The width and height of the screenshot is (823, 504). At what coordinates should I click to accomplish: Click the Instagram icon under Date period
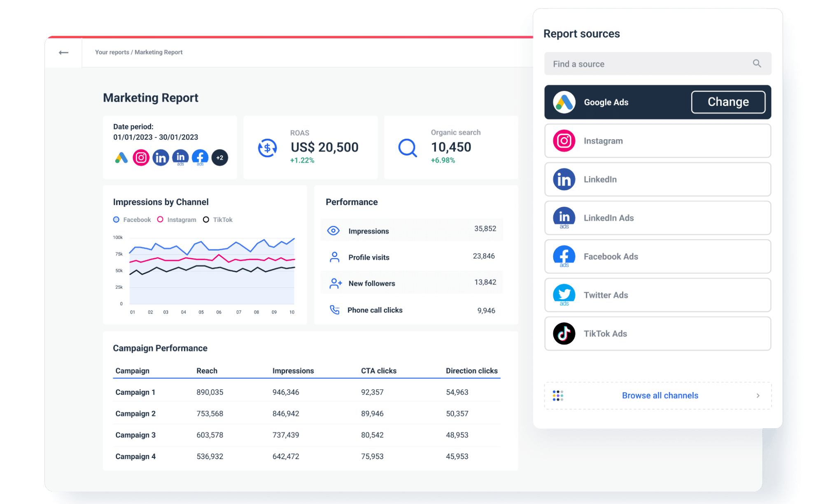tap(141, 158)
